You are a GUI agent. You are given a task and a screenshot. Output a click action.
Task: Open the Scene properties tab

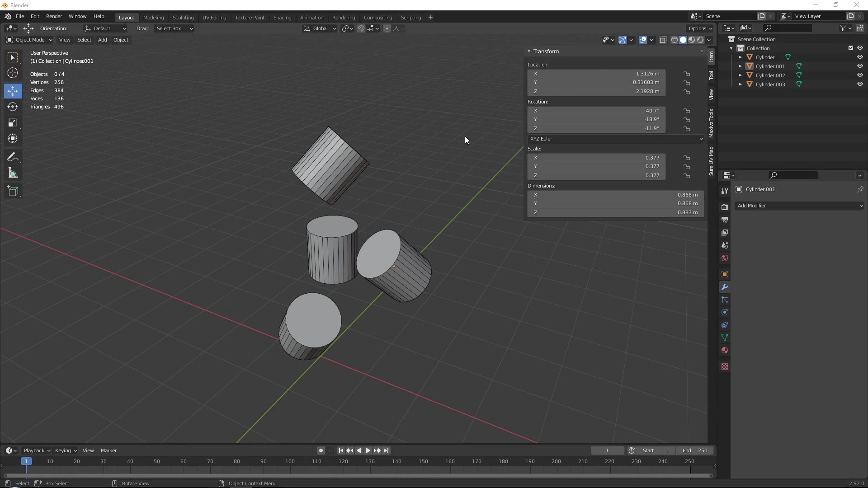725,245
